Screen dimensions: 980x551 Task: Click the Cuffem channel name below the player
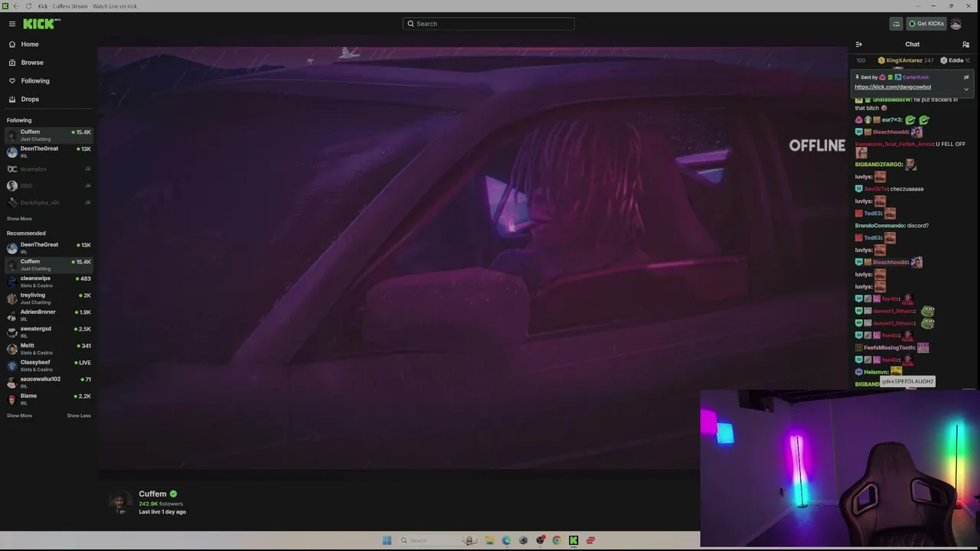point(152,494)
